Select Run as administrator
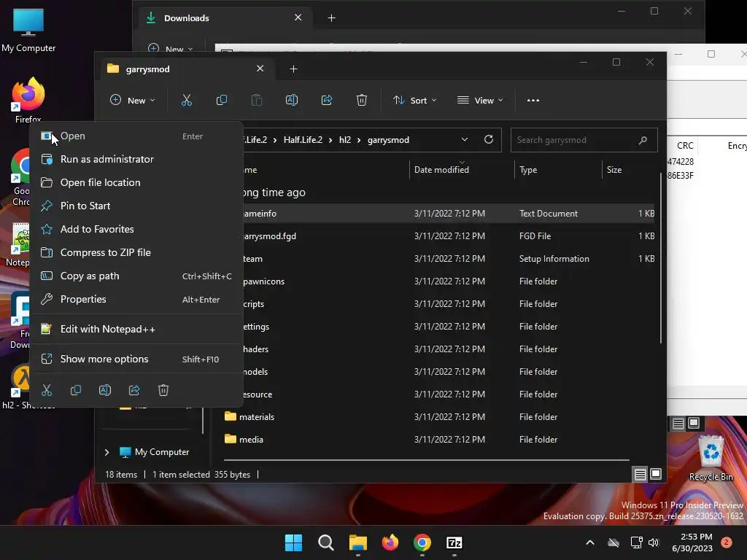The width and height of the screenshot is (747, 560). 136,159
